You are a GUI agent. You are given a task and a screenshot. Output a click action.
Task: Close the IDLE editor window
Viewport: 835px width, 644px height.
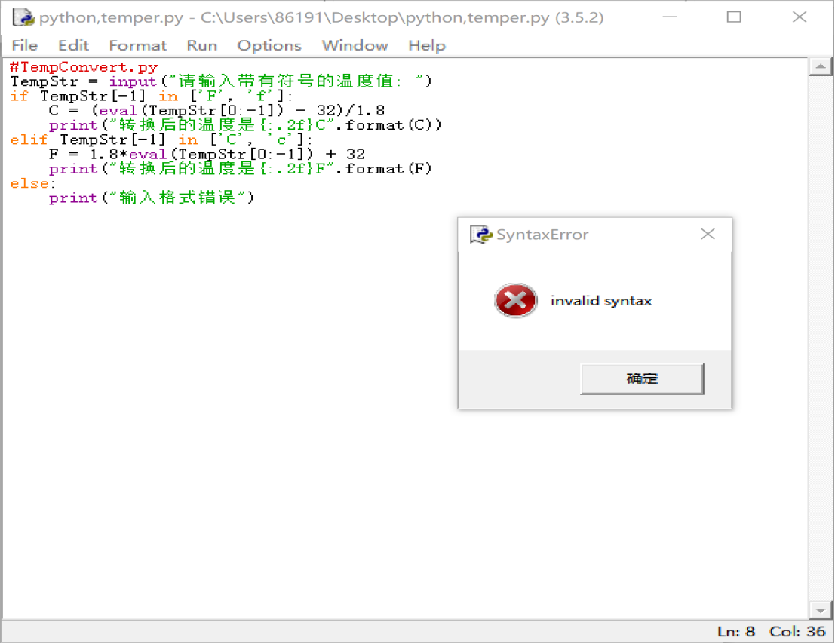(800, 17)
